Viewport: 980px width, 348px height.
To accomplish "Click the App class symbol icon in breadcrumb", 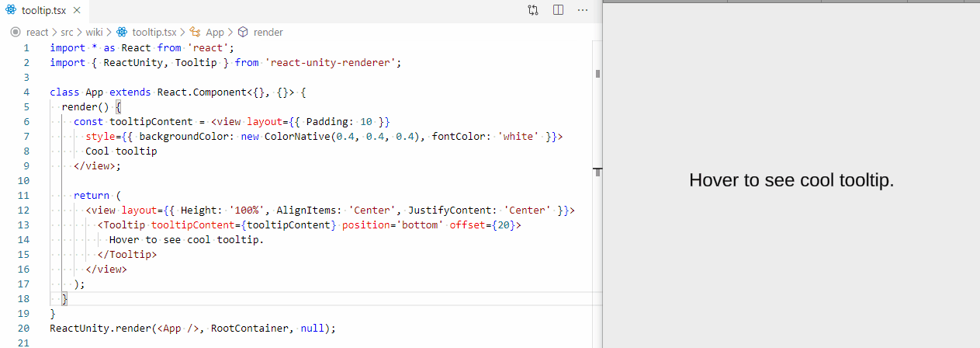I will click(x=195, y=33).
